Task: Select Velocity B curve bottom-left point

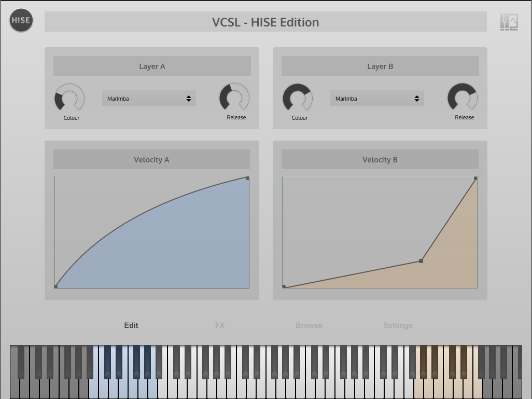Action: tap(284, 286)
